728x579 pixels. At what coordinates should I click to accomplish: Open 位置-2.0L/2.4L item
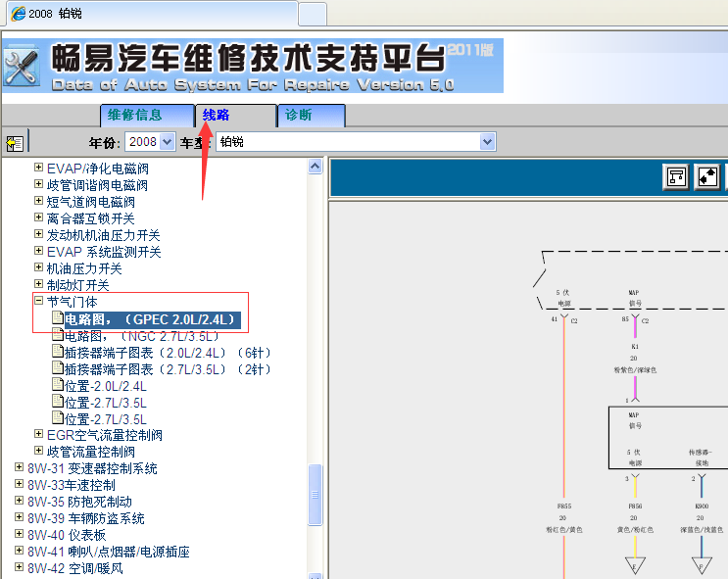tap(106, 386)
